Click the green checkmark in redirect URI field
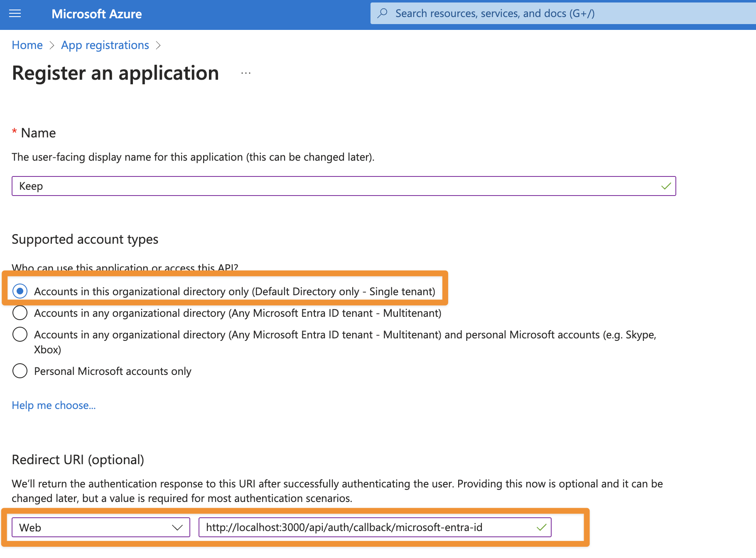Viewport: 756px width, 558px height. (x=541, y=527)
